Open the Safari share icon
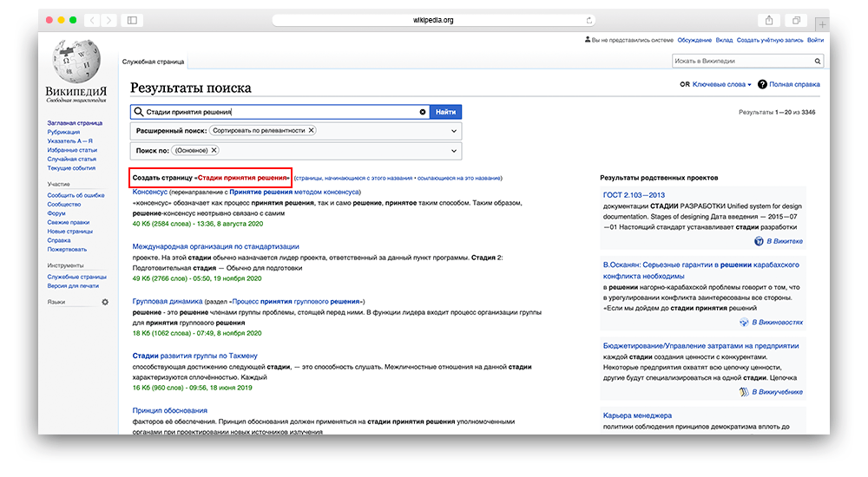The image size is (868, 477). pos(769,21)
